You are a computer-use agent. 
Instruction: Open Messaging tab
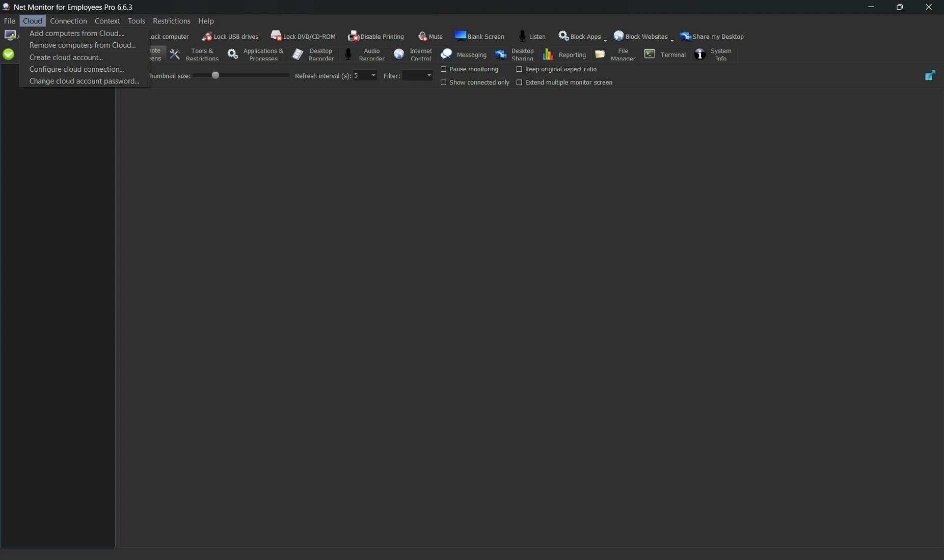point(464,54)
